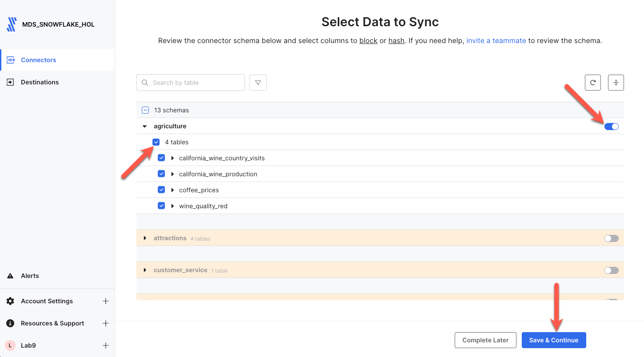Click the filter funnel icon
The height and width of the screenshot is (357, 644).
point(258,83)
